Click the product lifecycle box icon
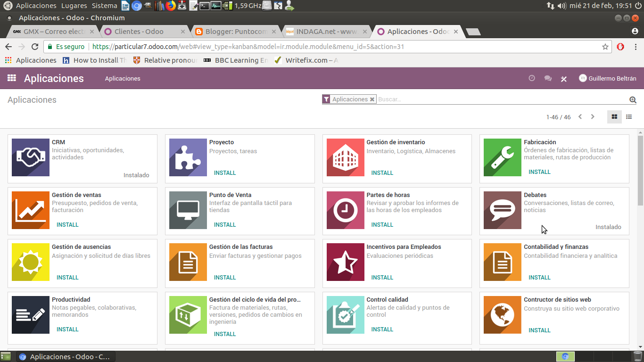Image resolution: width=644 pixels, height=362 pixels. coord(188,315)
